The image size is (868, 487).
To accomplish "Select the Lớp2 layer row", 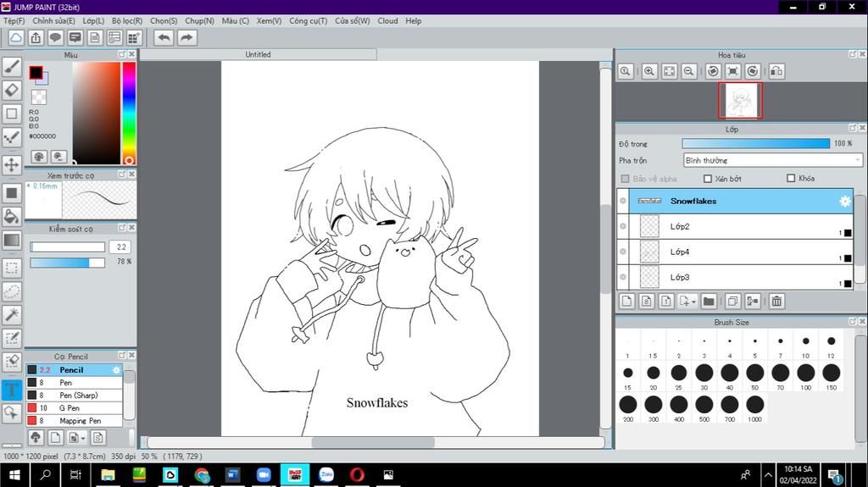I will (x=735, y=226).
